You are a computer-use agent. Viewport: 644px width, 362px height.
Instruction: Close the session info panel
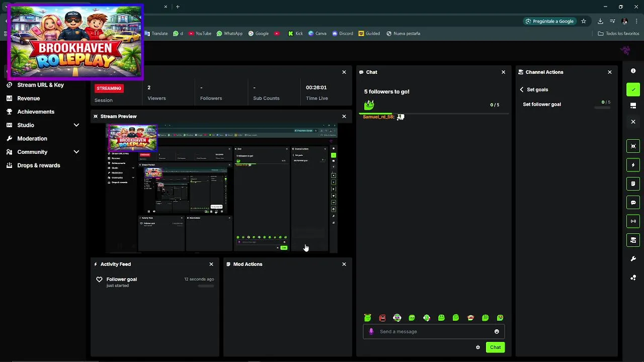pyautogui.click(x=344, y=72)
